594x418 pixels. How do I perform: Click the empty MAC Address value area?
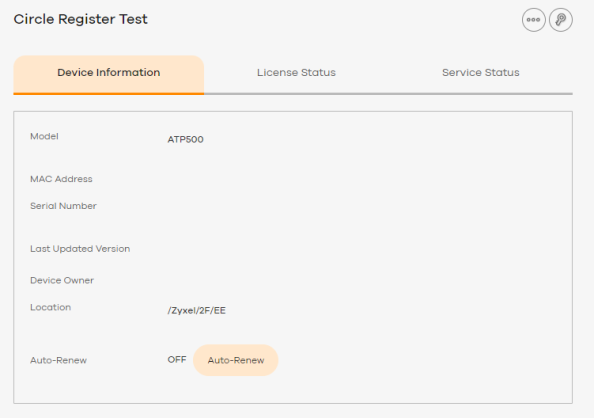click(364, 179)
